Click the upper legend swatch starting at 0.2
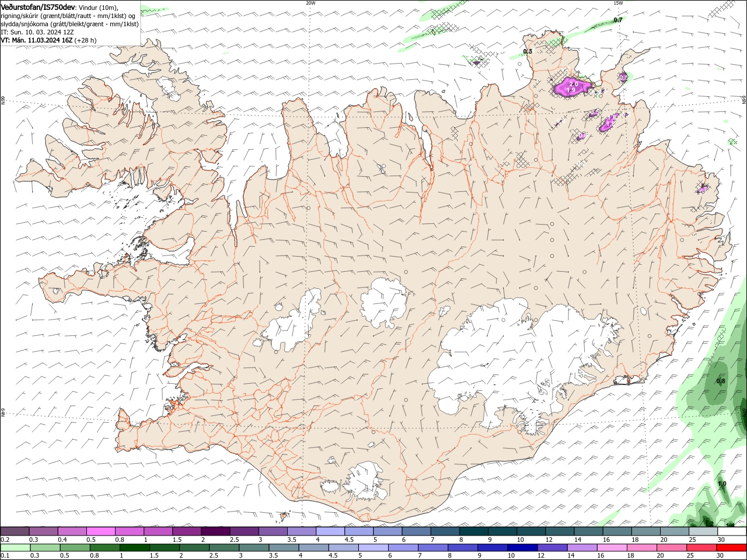The width and height of the screenshot is (747, 560). pyautogui.click(x=15, y=531)
